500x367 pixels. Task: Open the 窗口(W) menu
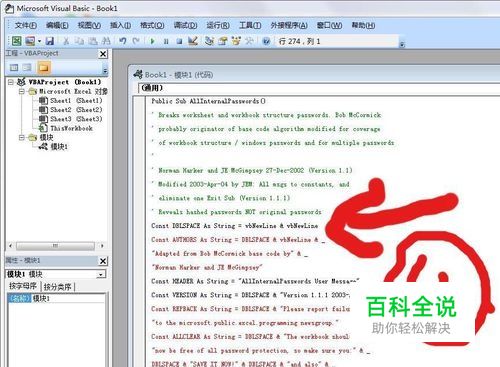[x=329, y=25]
